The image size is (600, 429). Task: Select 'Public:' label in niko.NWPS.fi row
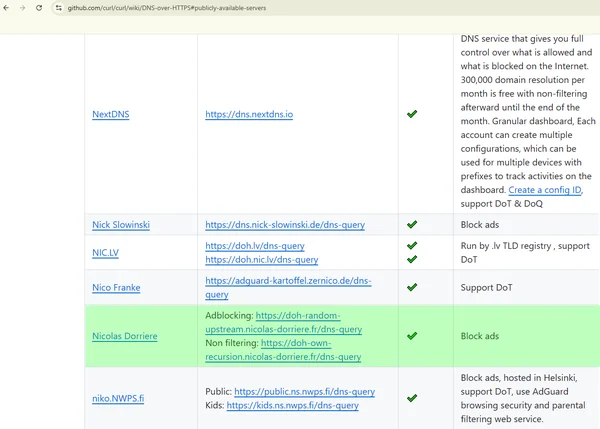point(218,391)
